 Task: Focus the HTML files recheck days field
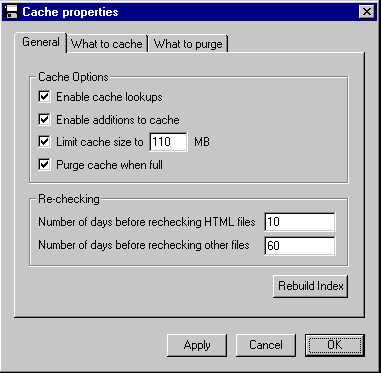[300, 222]
